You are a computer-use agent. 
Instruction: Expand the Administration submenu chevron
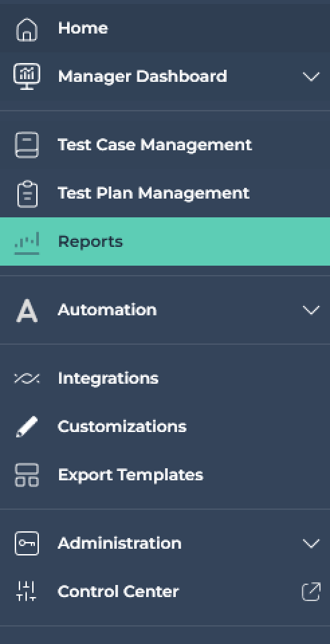pos(311,544)
